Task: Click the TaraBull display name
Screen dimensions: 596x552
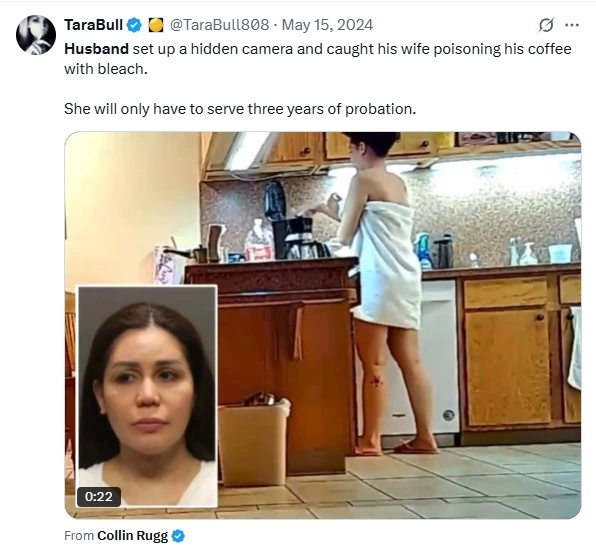Action: [x=94, y=25]
